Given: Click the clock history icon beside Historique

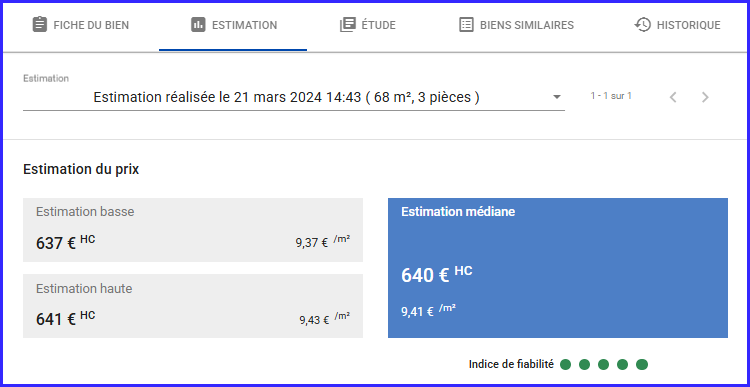Looking at the screenshot, I should pos(642,25).
